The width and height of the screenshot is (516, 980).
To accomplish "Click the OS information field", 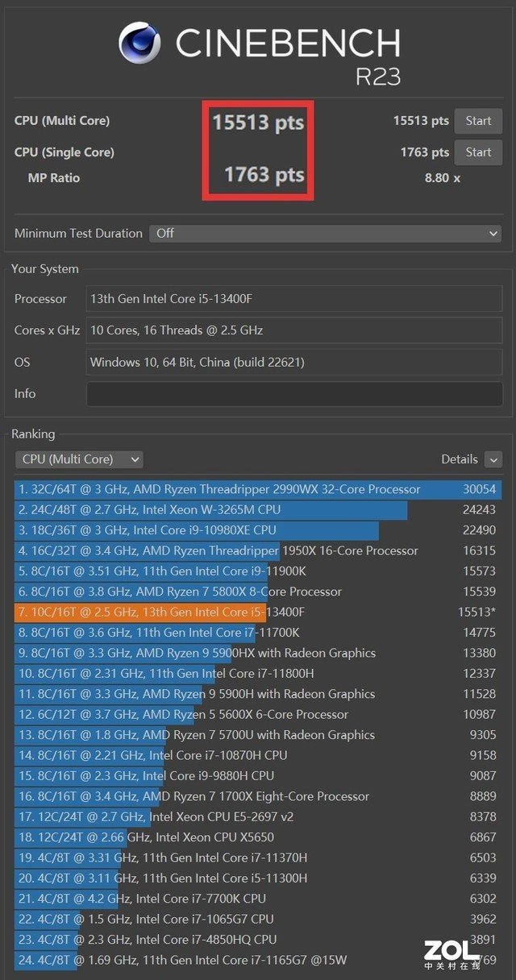I will pos(293,362).
